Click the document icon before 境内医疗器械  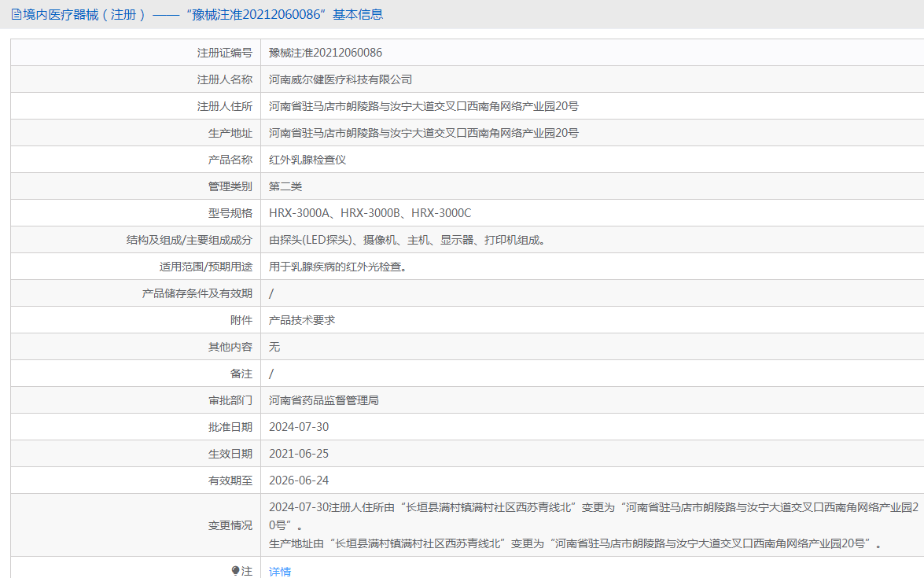tap(17, 15)
